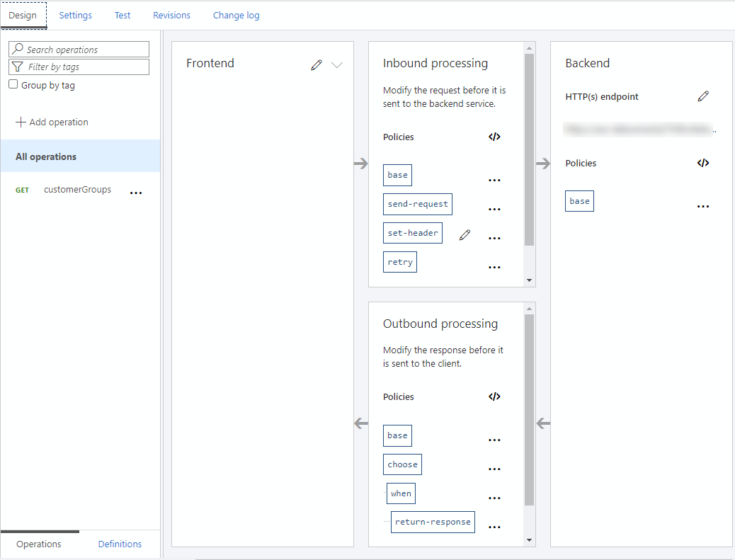Select All operations in the list
The height and width of the screenshot is (560, 735).
pyautogui.click(x=80, y=156)
